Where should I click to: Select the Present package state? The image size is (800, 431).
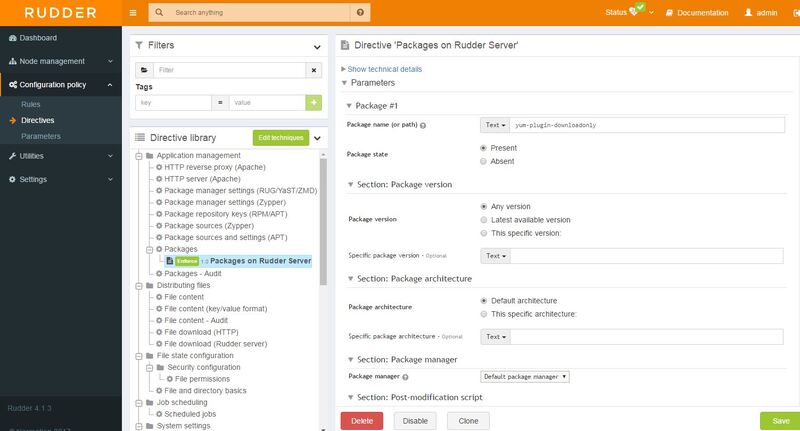[x=483, y=148]
